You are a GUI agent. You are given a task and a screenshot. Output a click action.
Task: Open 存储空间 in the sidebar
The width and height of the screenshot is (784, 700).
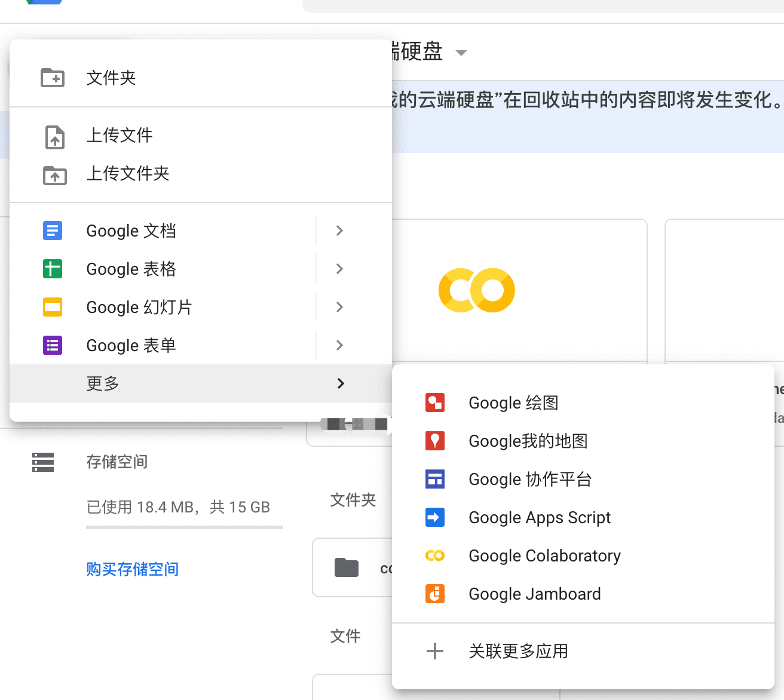117,462
